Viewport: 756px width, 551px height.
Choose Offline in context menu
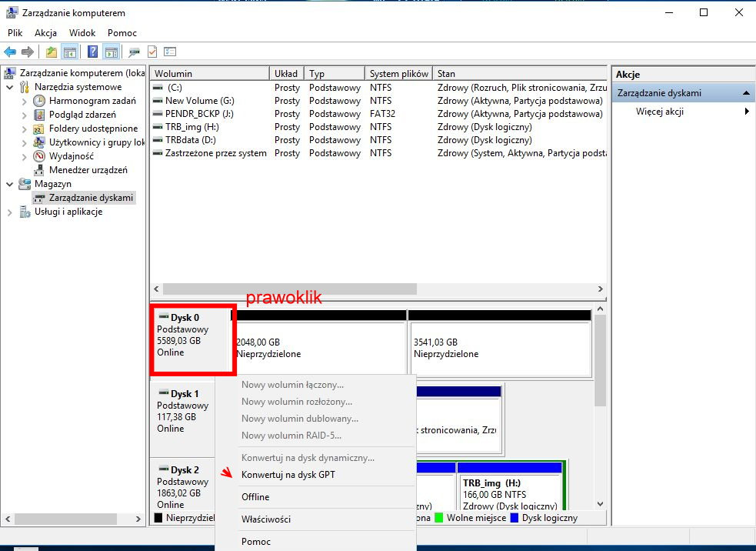pos(255,497)
